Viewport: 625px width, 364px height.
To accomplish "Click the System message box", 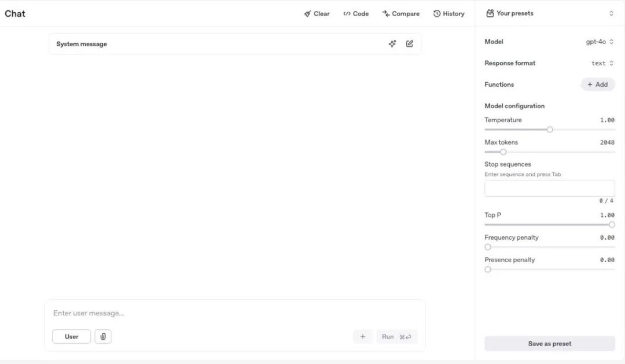I will click(x=235, y=44).
